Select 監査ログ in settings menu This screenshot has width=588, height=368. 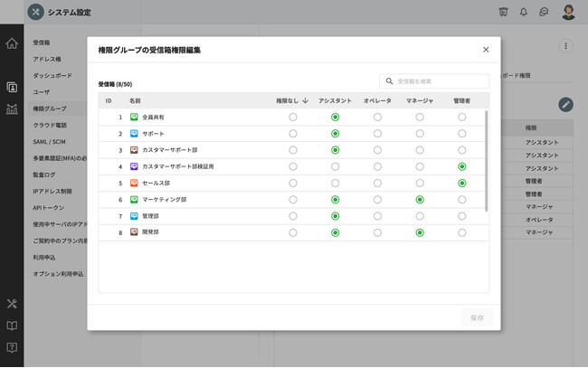[x=44, y=175]
